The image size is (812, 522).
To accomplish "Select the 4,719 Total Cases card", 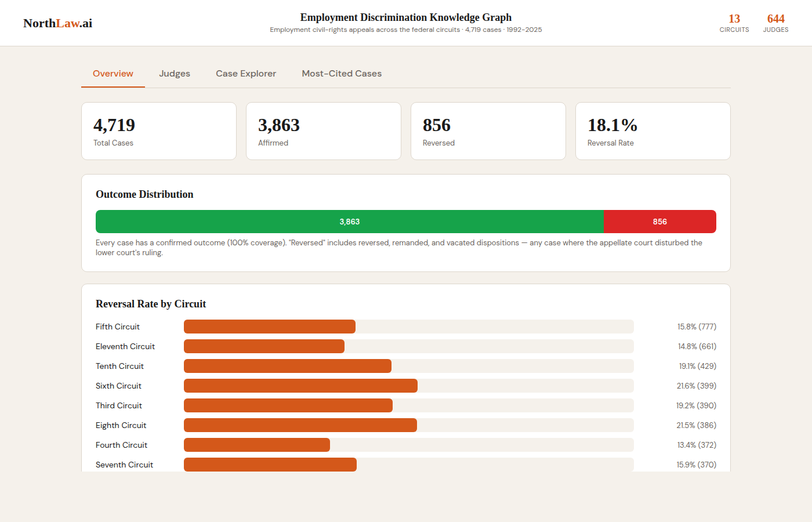I will (x=159, y=131).
